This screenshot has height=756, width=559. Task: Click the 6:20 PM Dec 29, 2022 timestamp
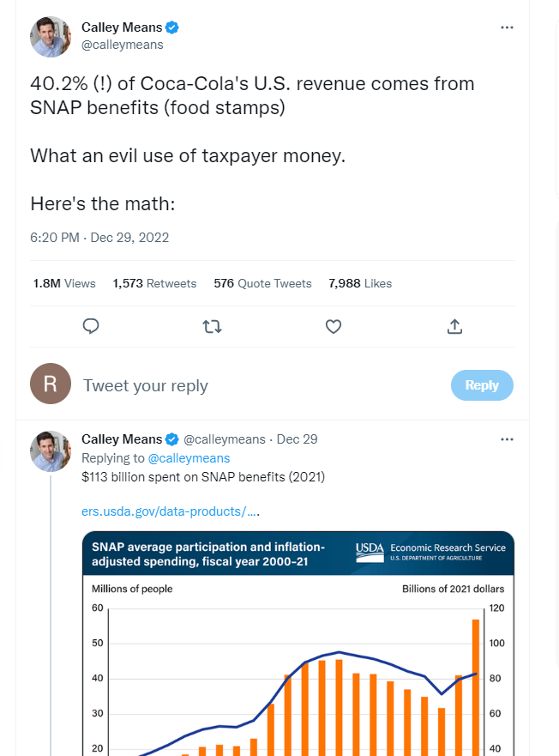pos(99,238)
